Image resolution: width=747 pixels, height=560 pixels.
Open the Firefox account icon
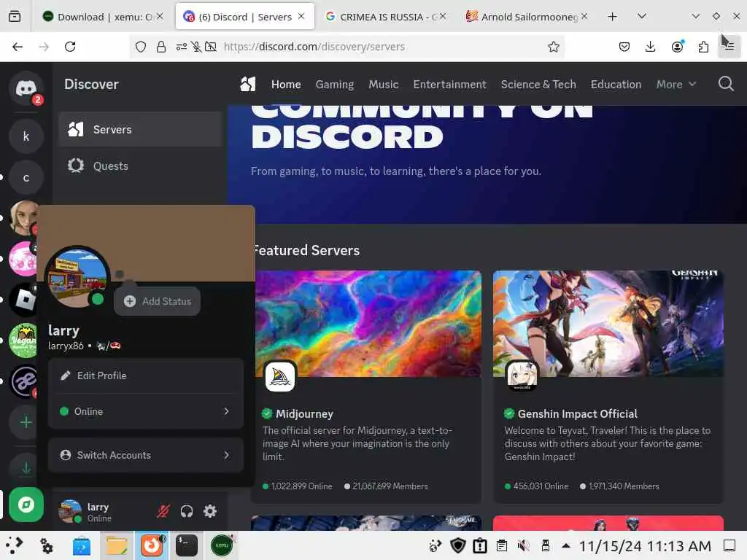pos(677,47)
